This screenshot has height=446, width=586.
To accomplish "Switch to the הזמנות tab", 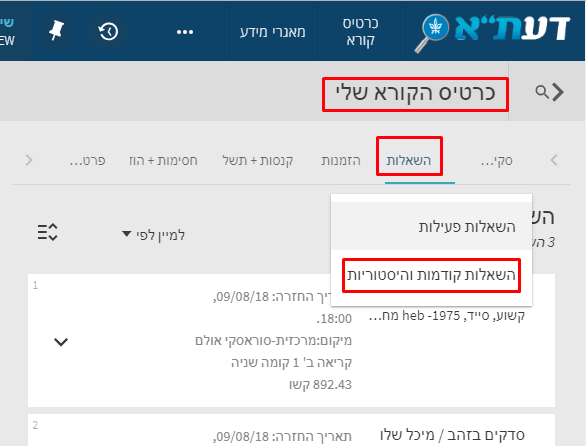I will pyautogui.click(x=341, y=161).
